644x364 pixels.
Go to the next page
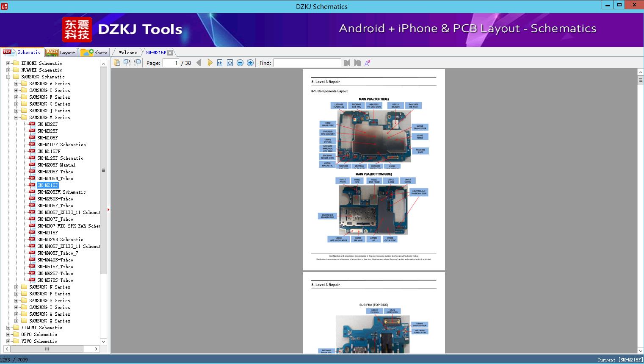point(210,63)
